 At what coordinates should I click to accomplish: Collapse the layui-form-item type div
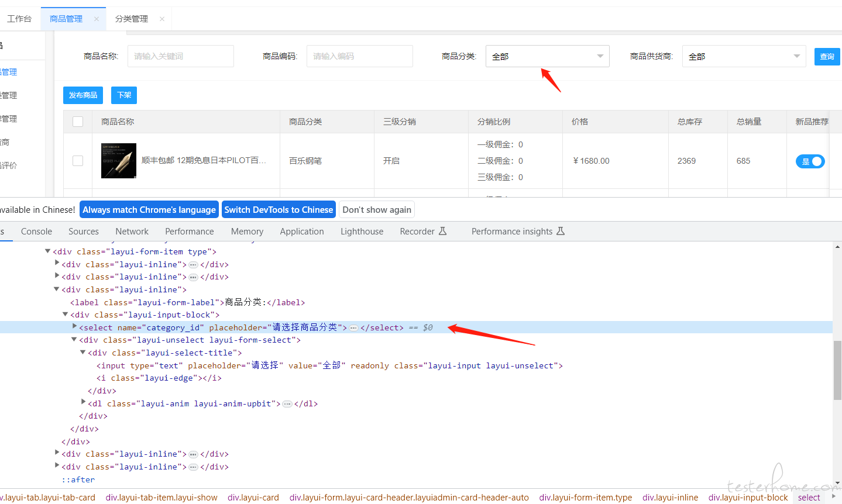(47, 251)
